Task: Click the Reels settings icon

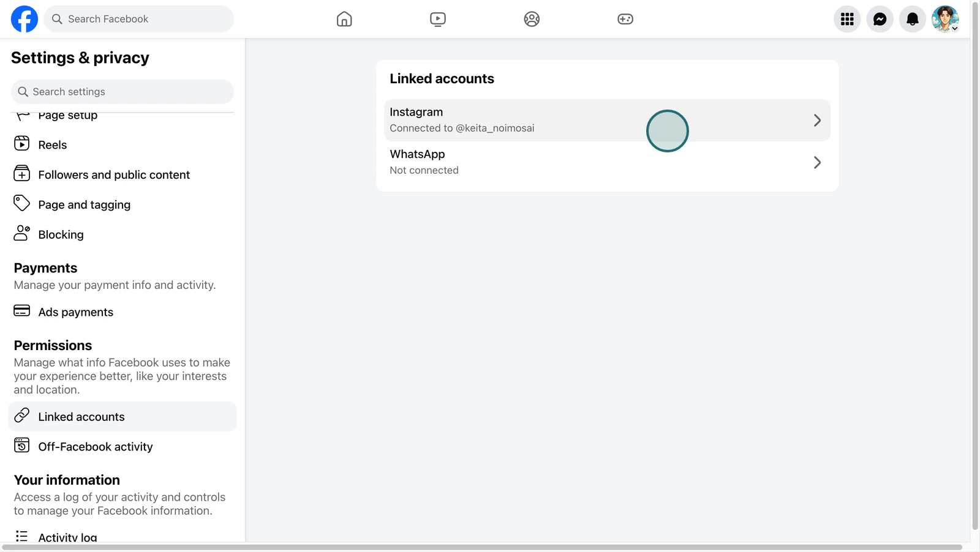Action: 21,144
